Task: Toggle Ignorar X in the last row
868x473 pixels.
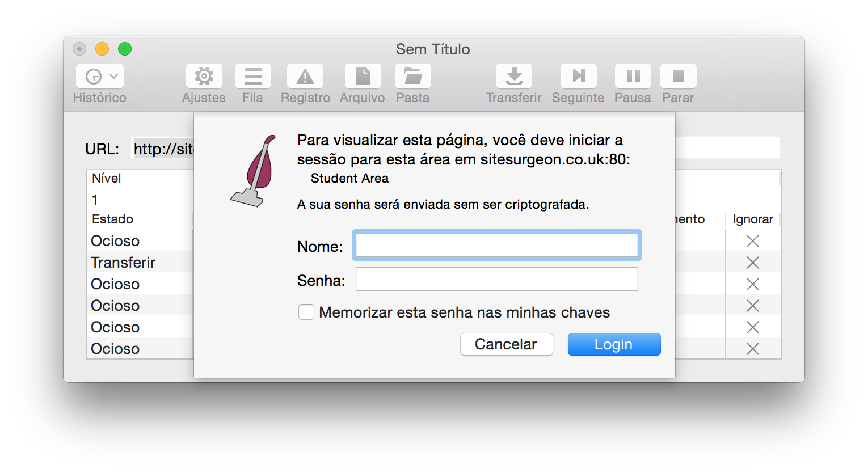Action: coord(752,349)
